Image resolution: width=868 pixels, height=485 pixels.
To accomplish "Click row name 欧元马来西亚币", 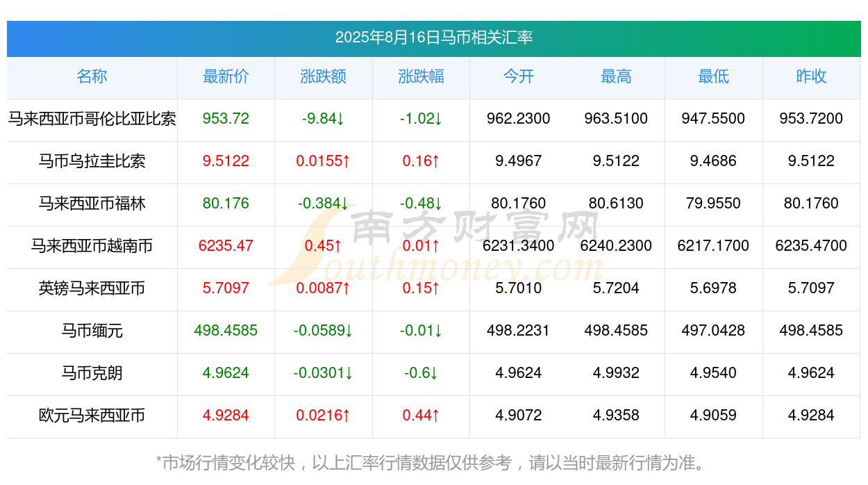I will coord(92,416).
